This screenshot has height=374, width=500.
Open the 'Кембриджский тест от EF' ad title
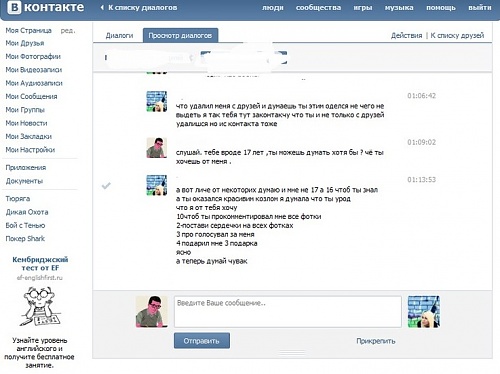click(x=40, y=264)
